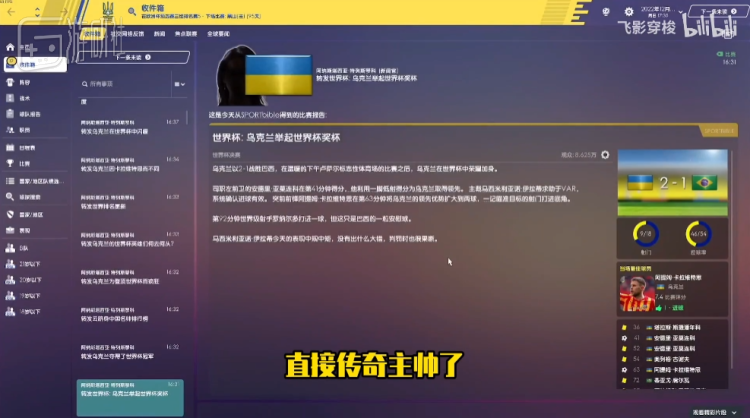Open the 18岁以下 youth team sidebar icon

pos(10,311)
